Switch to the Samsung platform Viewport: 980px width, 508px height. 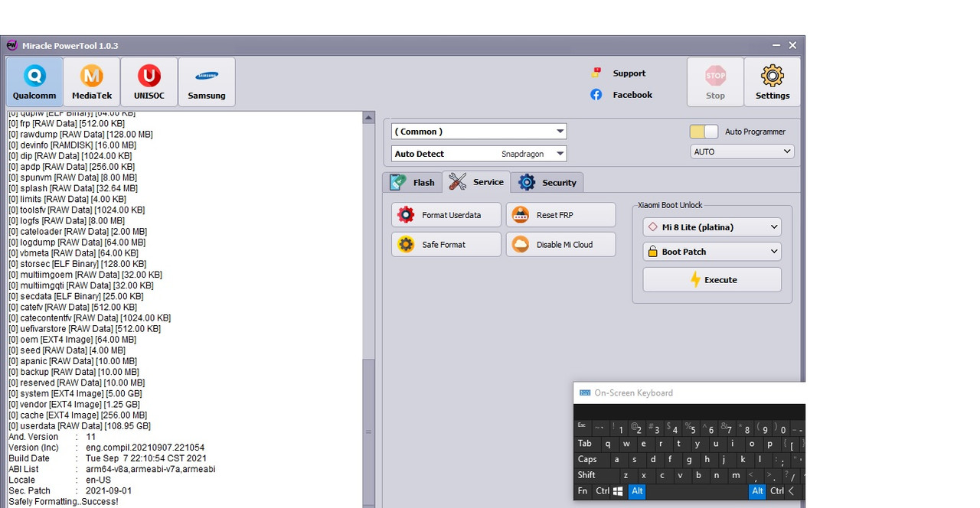click(x=207, y=82)
